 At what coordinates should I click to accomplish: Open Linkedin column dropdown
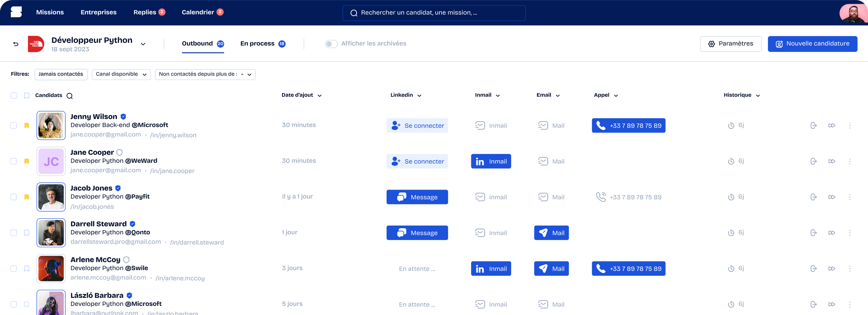[406, 95]
